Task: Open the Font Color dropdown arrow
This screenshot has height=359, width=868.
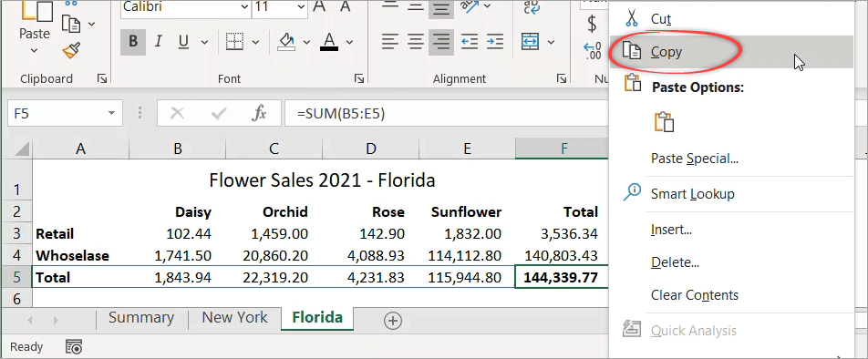Action: (350, 42)
